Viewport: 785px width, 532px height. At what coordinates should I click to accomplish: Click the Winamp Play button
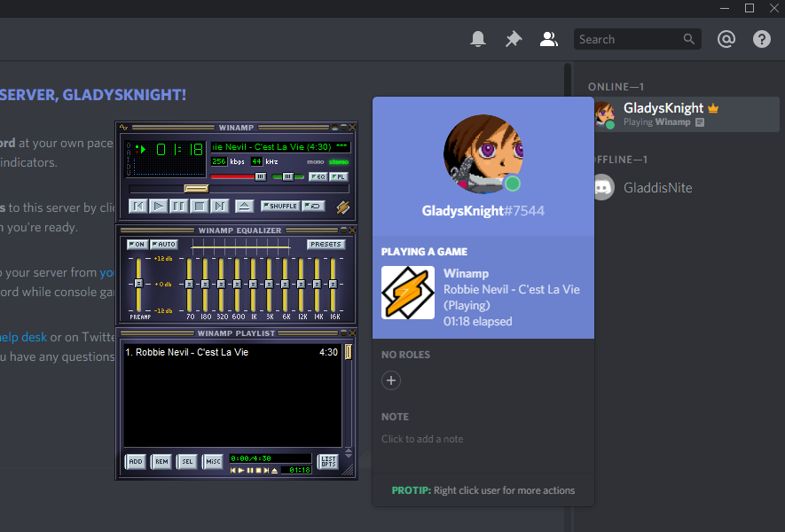[x=158, y=207]
